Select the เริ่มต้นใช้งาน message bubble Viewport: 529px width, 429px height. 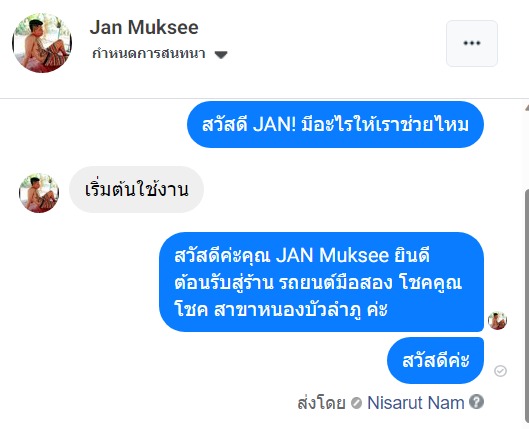click(x=136, y=190)
